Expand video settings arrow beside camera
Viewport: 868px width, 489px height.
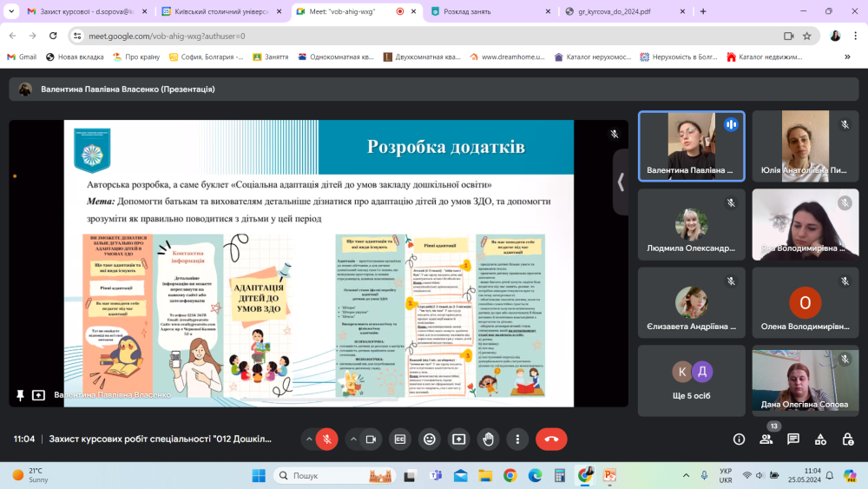pyautogui.click(x=352, y=439)
